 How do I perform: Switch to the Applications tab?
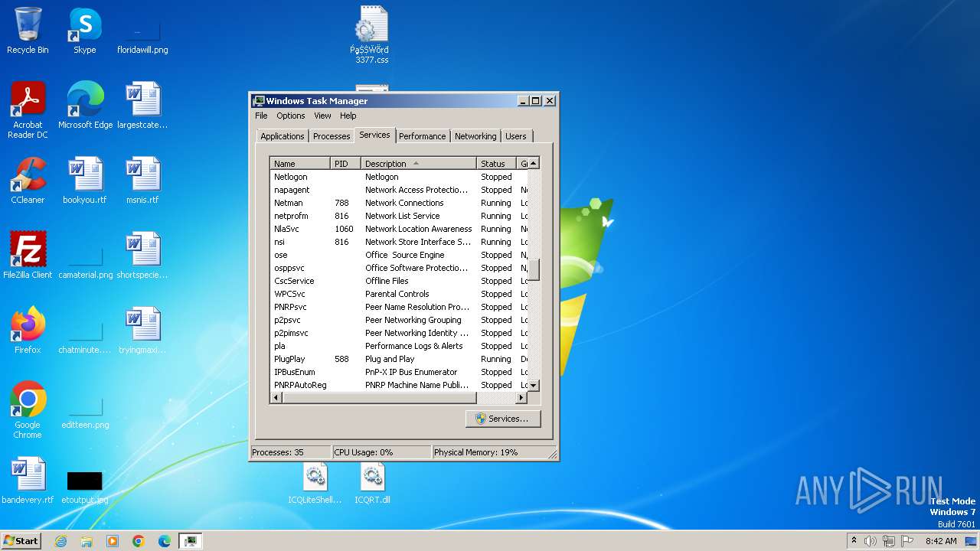click(x=283, y=136)
